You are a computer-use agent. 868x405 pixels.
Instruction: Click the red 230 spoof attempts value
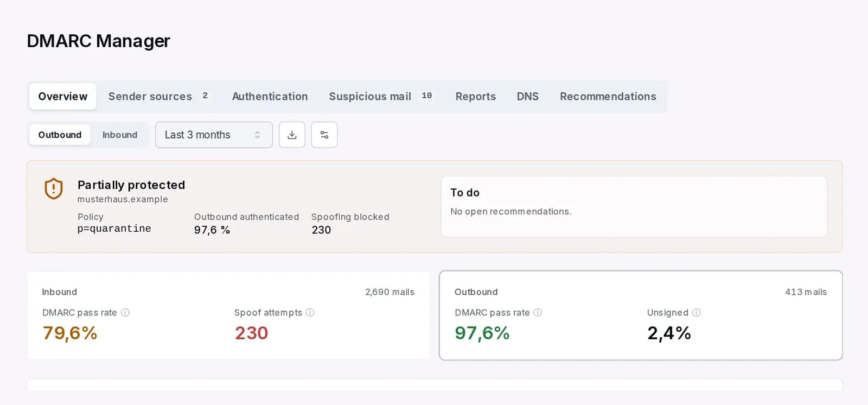[x=252, y=333]
